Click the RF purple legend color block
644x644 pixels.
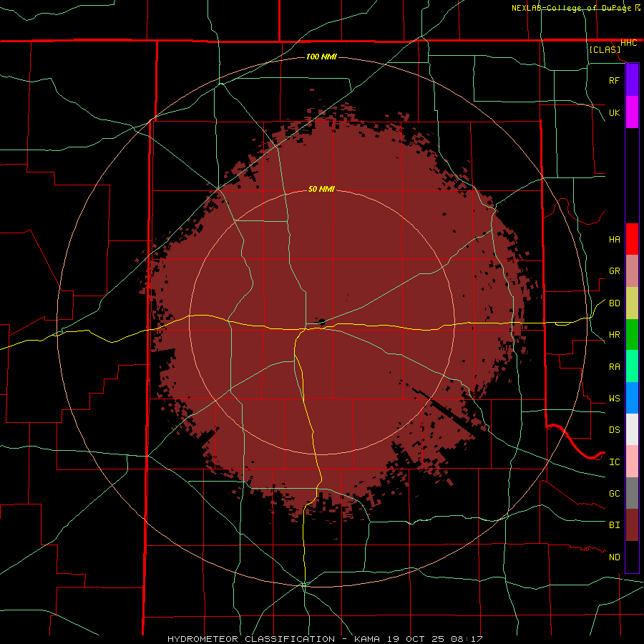[x=632, y=80]
